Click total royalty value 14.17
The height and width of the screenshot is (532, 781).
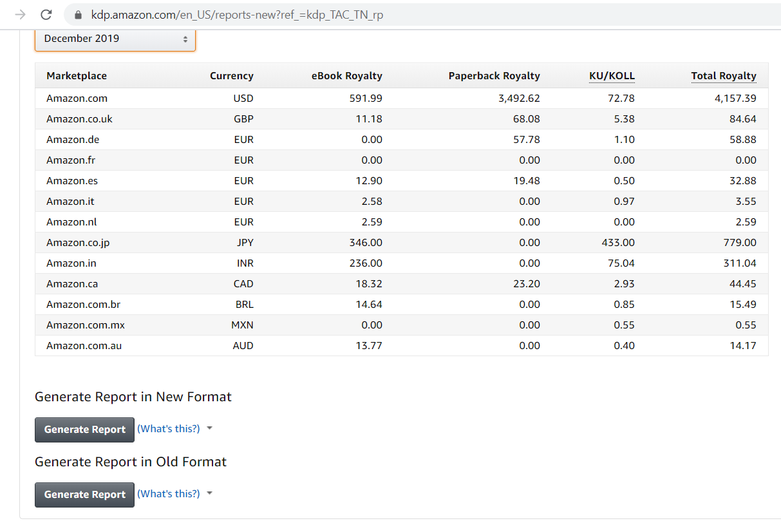click(743, 346)
